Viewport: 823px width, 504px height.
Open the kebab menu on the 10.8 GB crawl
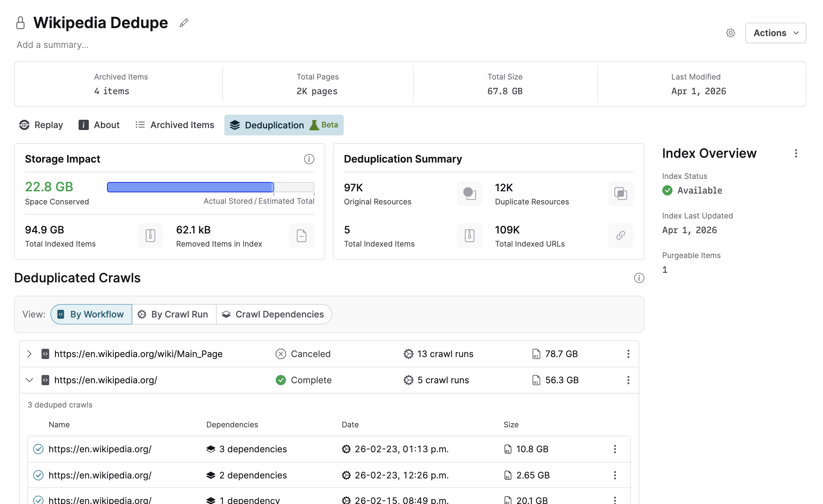(615, 449)
